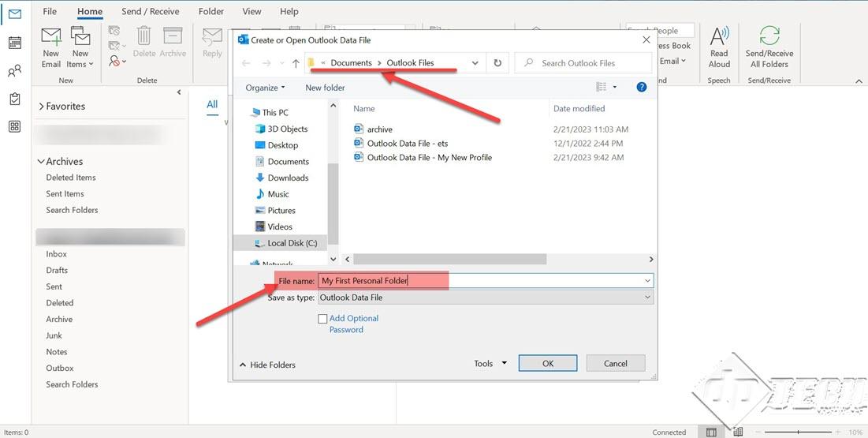Open the Tasks clipboard icon in sidebar
Screen dimensions: 868x438
pos(14,99)
